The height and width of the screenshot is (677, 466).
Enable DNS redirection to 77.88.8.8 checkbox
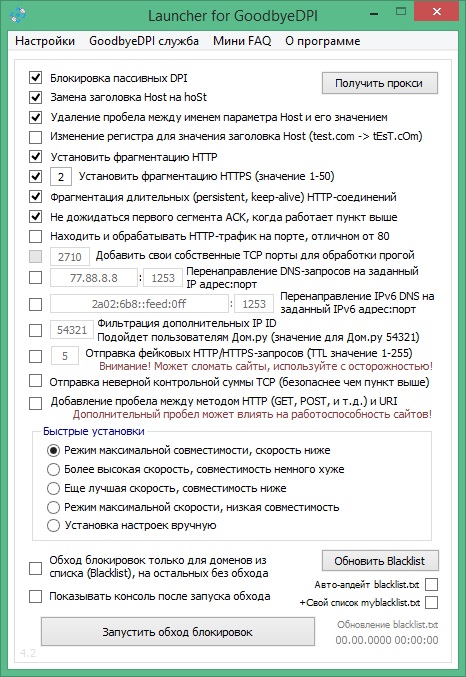pos(35,277)
